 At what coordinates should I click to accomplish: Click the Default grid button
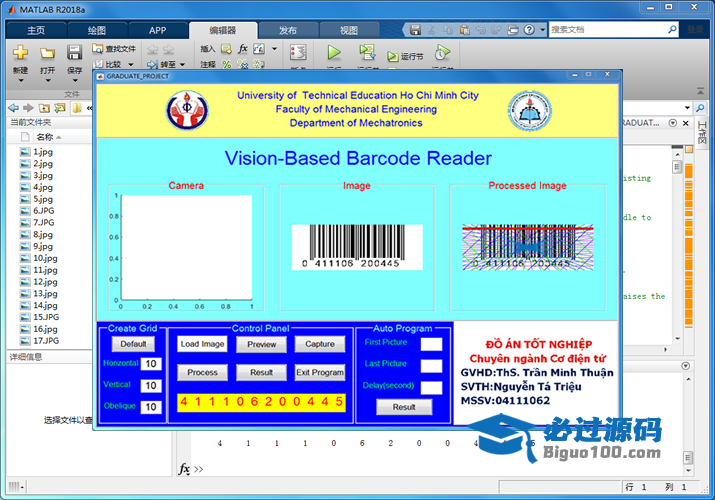click(x=133, y=344)
